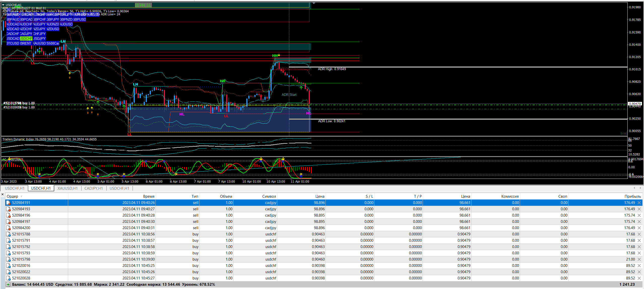The width and height of the screenshot is (644, 289).
Task: Close cadjpy sell order 520984197
Action: click(639, 222)
